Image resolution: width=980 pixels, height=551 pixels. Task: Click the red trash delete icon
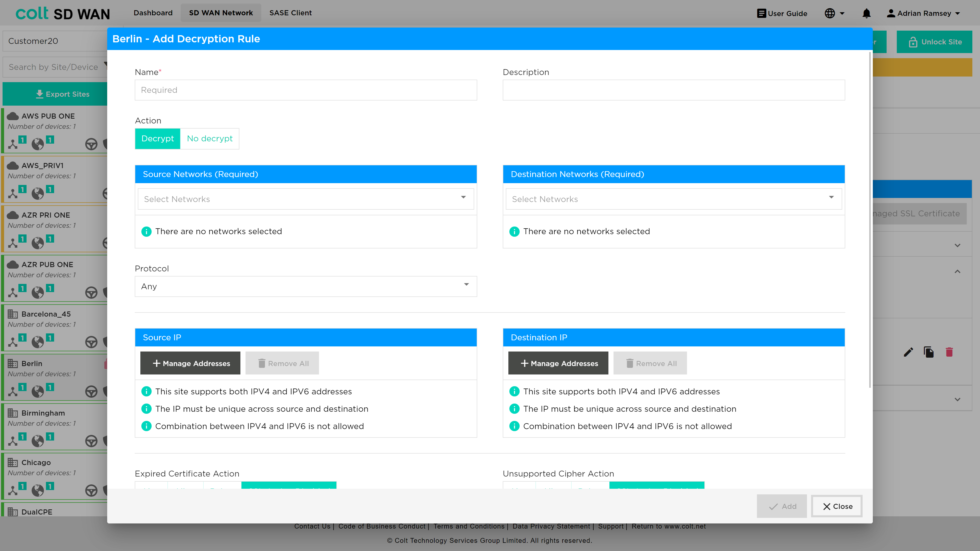click(949, 352)
